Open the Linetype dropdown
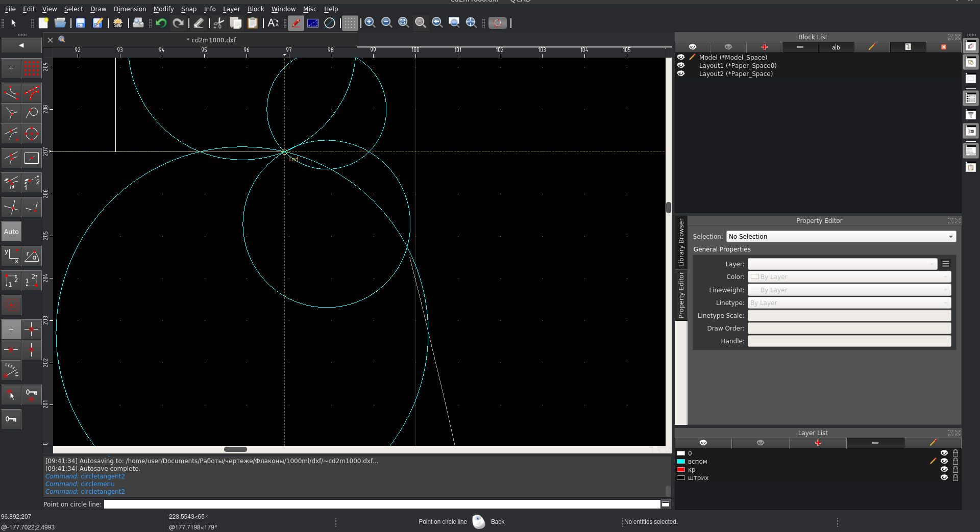This screenshot has width=980, height=532. pyautogui.click(x=849, y=302)
